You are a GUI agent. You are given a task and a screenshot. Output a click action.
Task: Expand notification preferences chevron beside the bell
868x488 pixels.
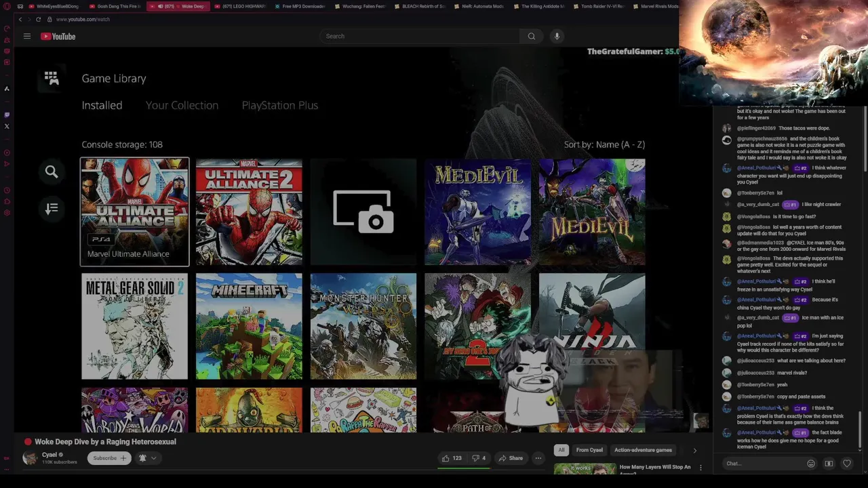(x=154, y=458)
